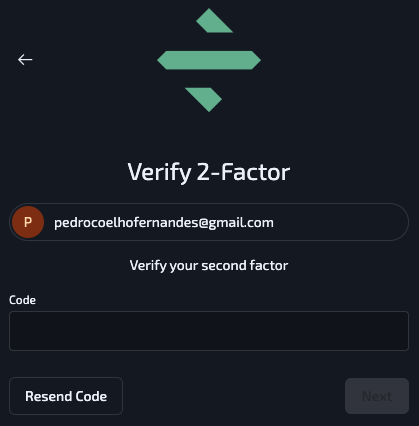Click the "Verify 2-Factor" heading
The image size is (419, 426).
click(209, 172)
